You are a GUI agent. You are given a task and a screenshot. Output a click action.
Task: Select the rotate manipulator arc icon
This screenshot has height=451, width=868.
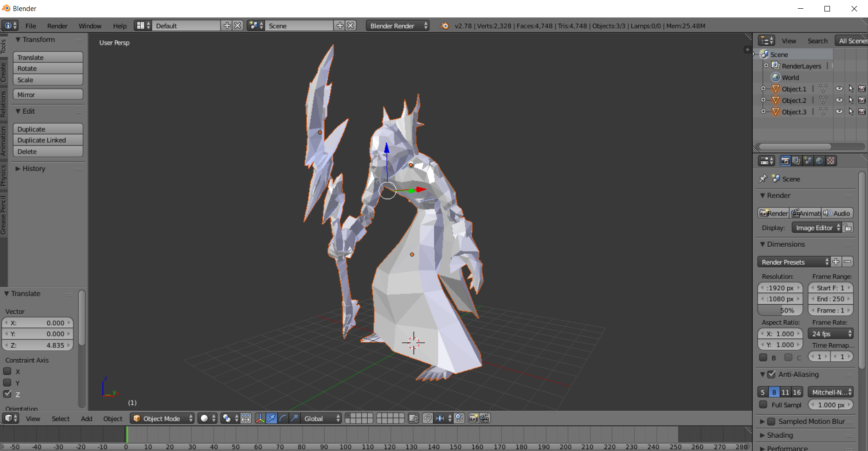283,418
